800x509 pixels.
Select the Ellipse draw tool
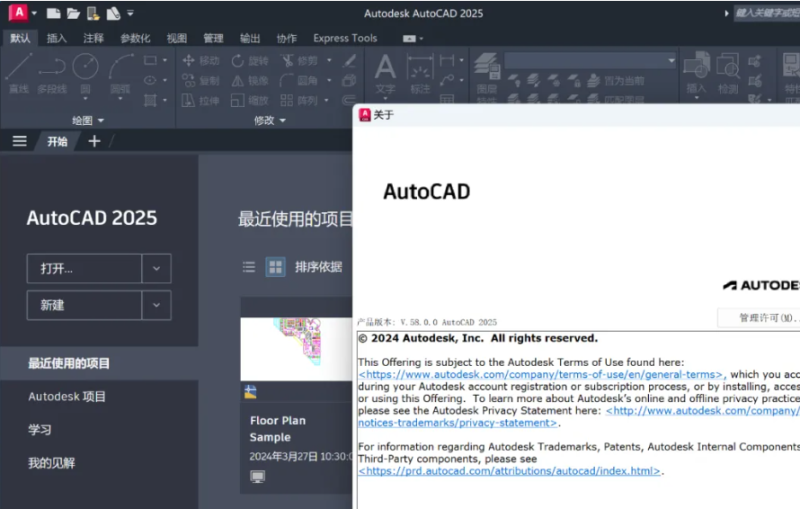click(x=150, y=80)
